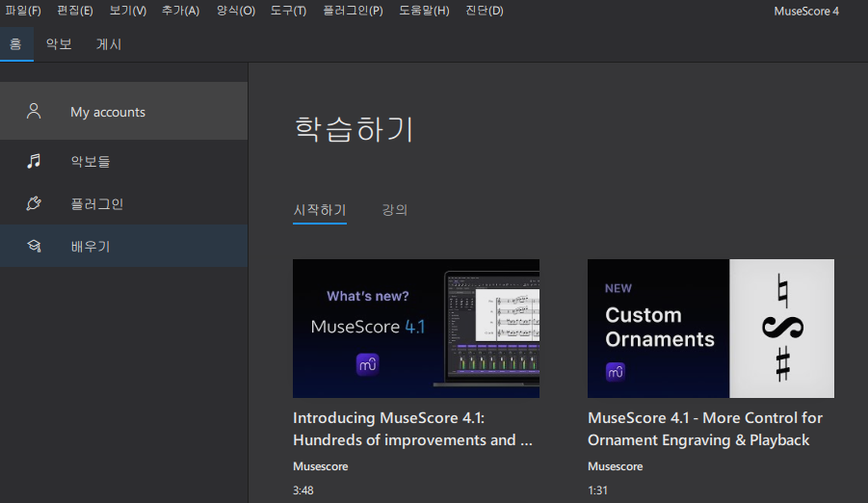
Task: Click Musescore author under the 1:31 video
Action: [x=615, y=466]
